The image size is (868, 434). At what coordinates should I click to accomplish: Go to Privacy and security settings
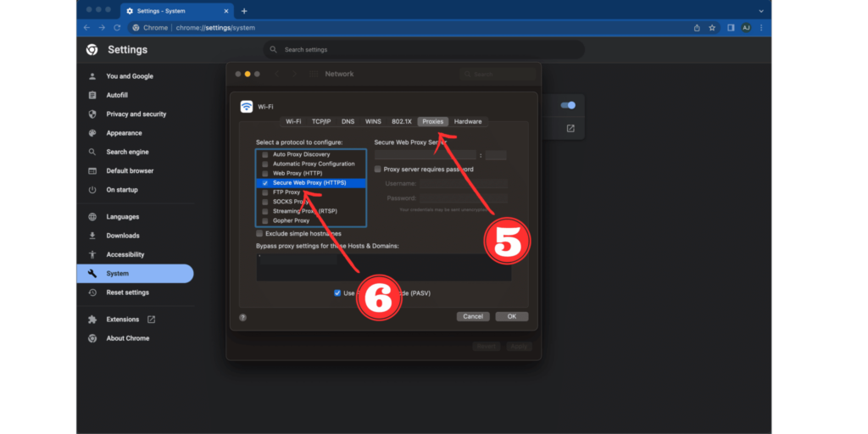tap(136, 114)
